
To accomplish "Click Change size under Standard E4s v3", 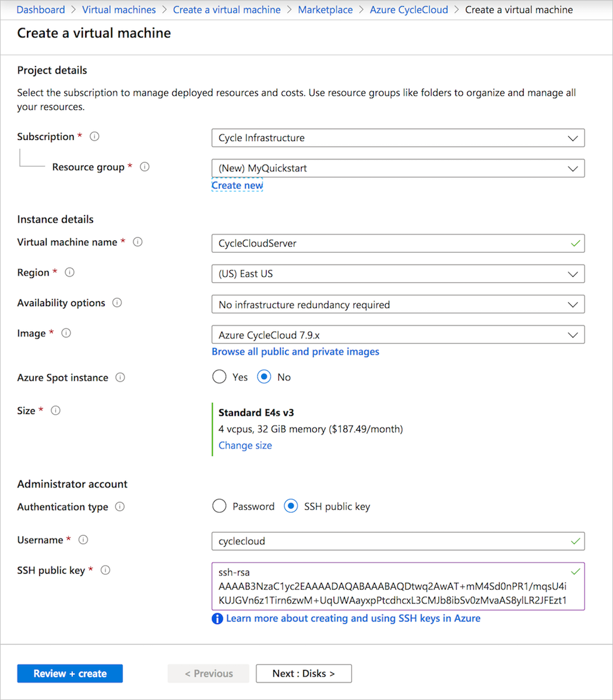I will (x=245, y=445).
